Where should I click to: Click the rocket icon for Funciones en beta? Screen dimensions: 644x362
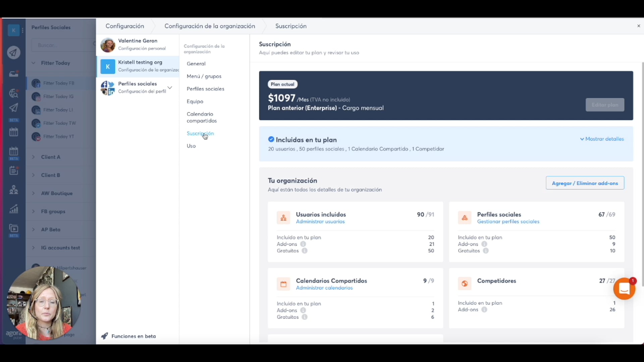coord(105,336)
